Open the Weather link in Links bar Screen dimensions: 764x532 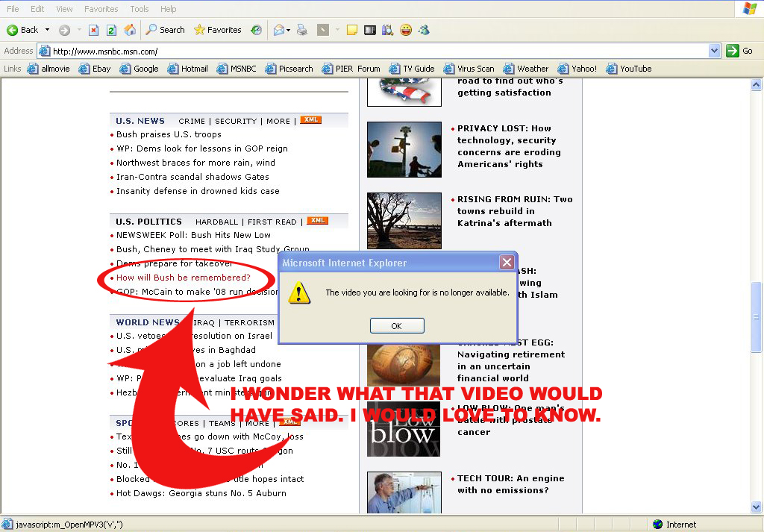pos(526,69)
